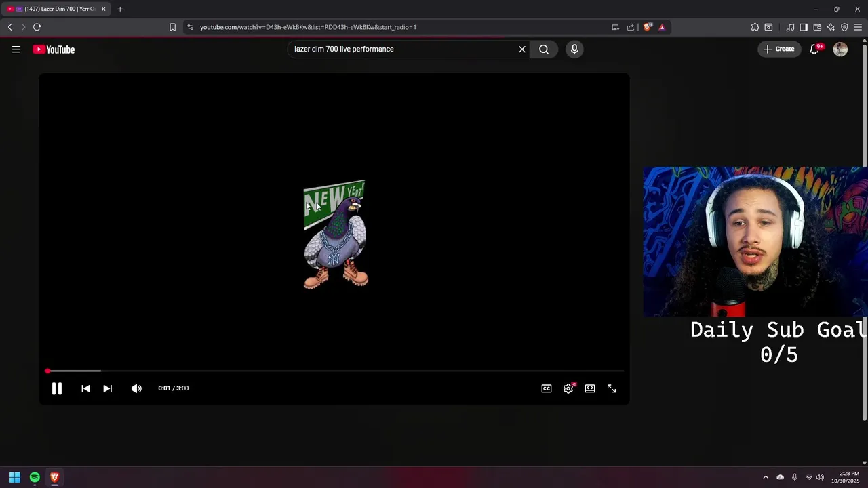
Task: Search with your voice microphone
Action: (574, 49)
